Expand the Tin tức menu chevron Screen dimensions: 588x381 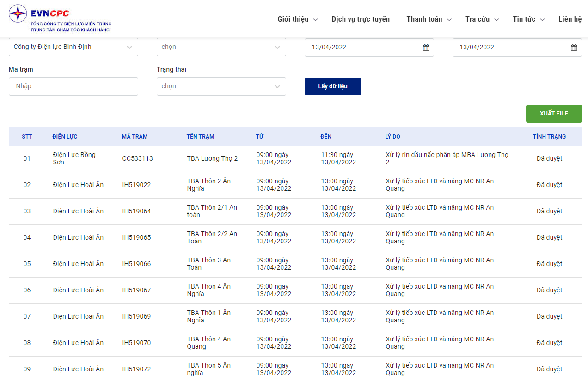(543, 20)
